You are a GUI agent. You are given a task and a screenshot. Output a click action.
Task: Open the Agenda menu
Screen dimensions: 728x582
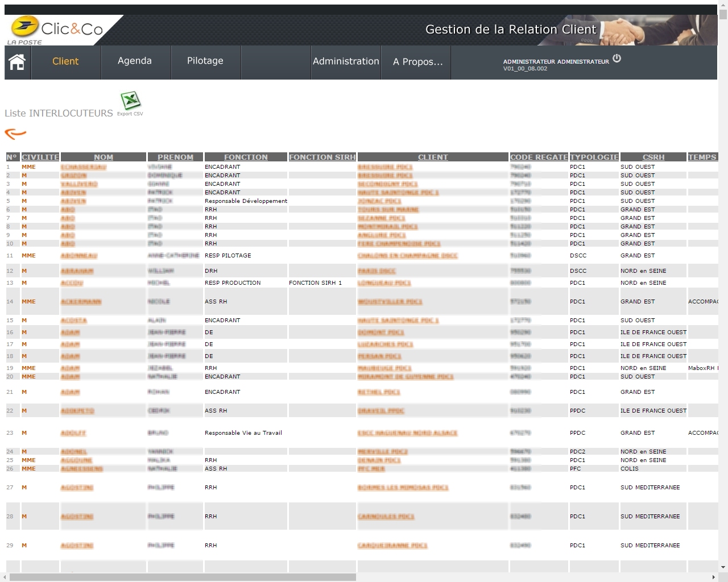click(x=135, y=61)
